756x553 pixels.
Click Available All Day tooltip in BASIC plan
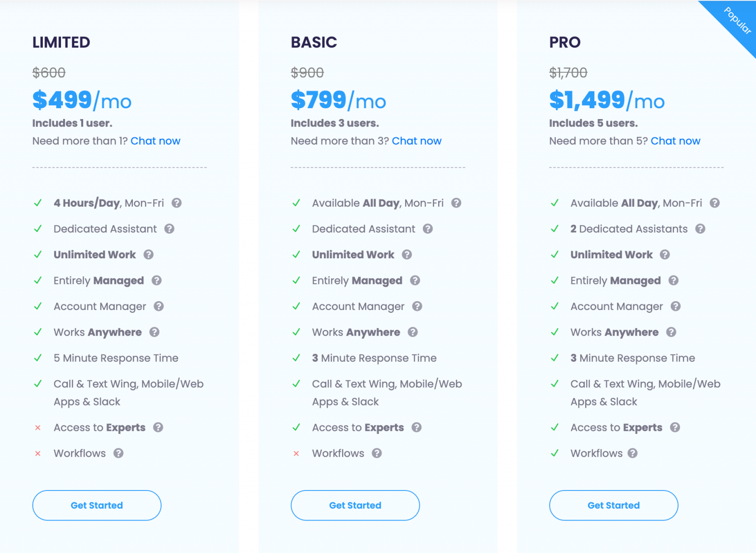pos(456,203)
